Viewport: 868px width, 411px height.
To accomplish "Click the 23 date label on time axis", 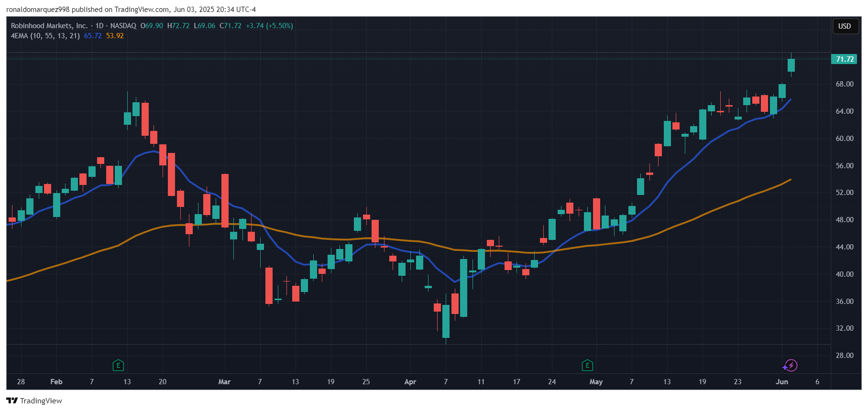I will (737, 382).
